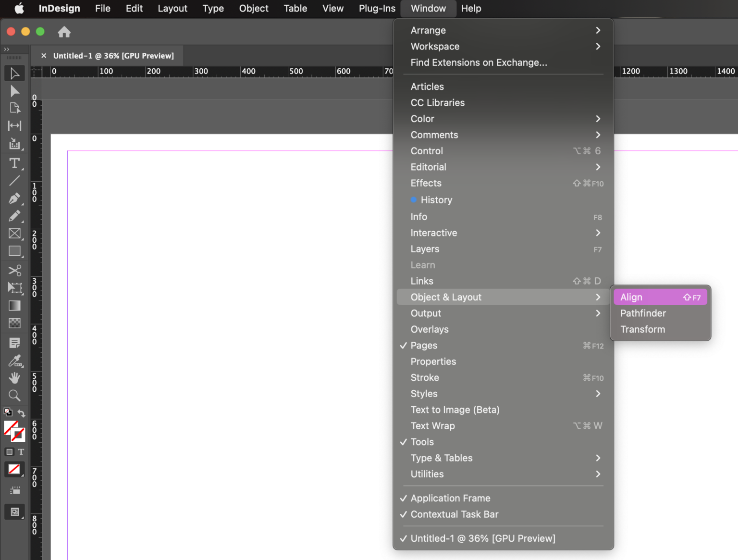This screenshot has height=560, width=738.
Task: Select the Direct Selection tool
Action: [14, 91]
